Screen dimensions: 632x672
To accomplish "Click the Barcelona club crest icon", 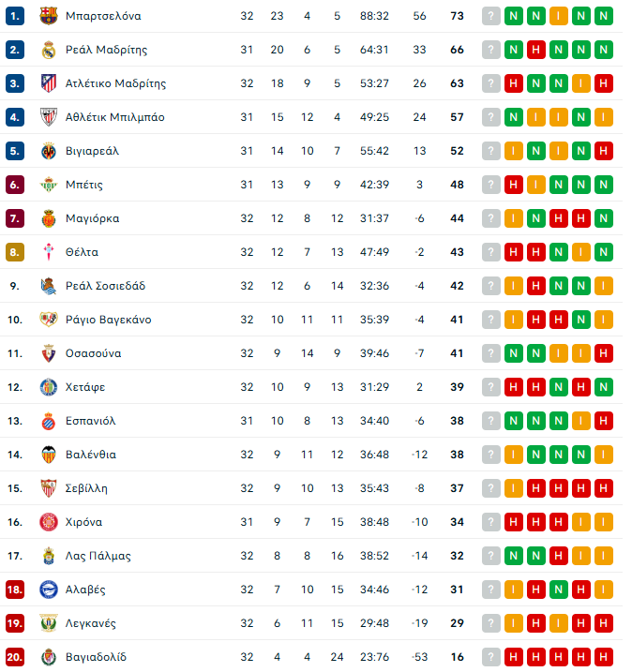I will pos(49,16).
